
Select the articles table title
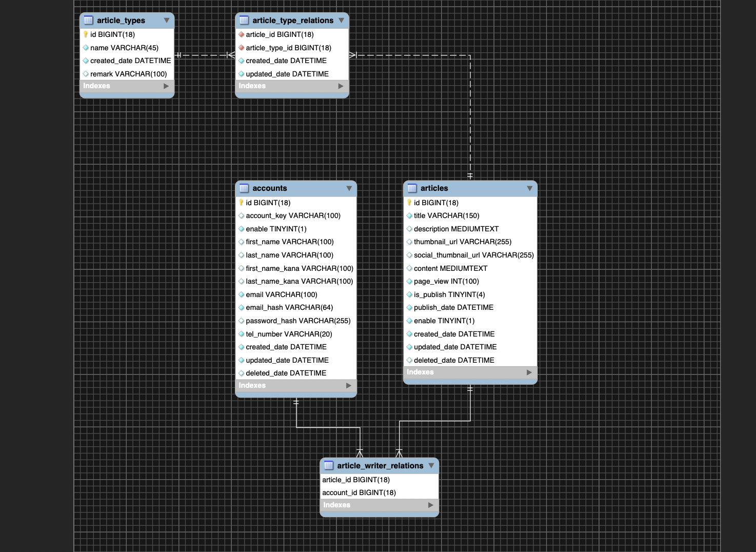(434, 188)
